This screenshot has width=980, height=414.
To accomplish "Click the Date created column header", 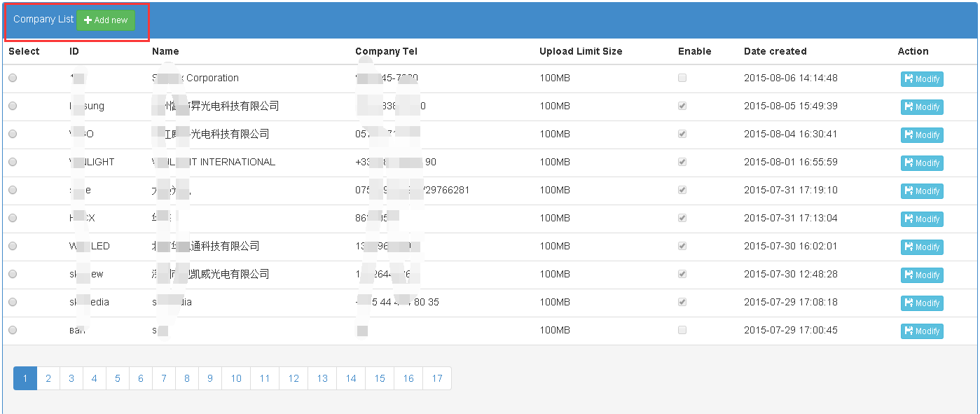I will point(775,51).
